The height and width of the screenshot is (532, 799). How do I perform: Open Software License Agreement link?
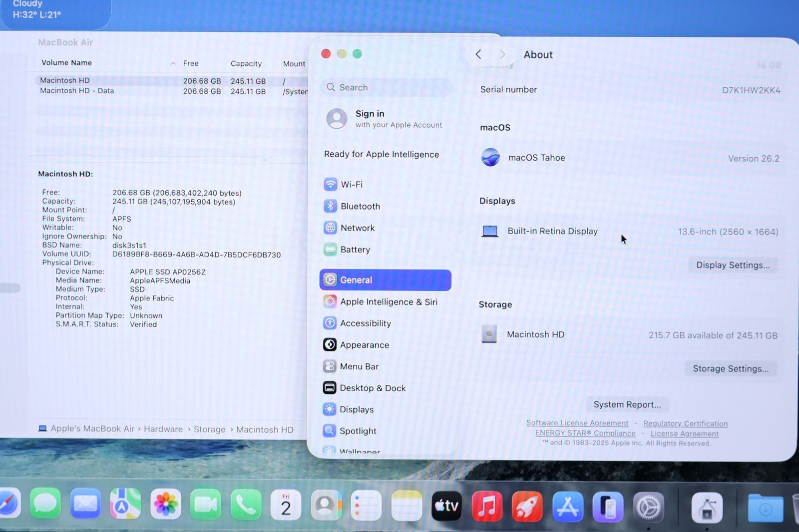point(577,423)
